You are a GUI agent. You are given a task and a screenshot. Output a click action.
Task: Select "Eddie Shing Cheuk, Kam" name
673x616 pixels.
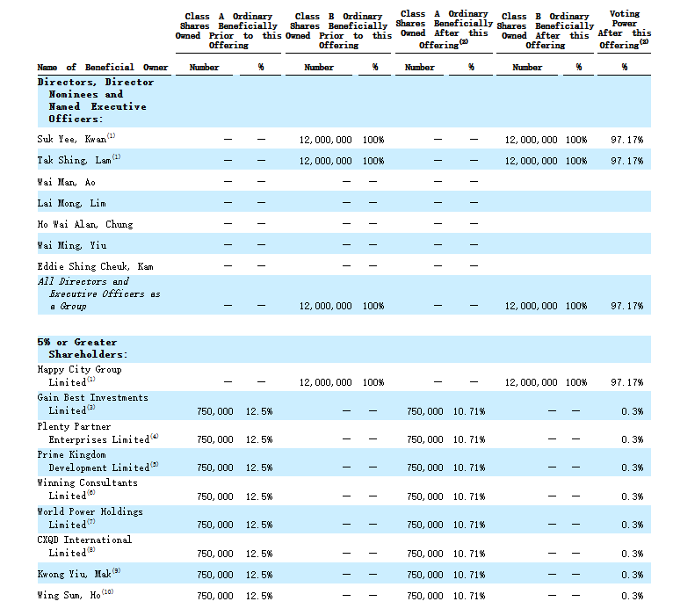[95, 266]
